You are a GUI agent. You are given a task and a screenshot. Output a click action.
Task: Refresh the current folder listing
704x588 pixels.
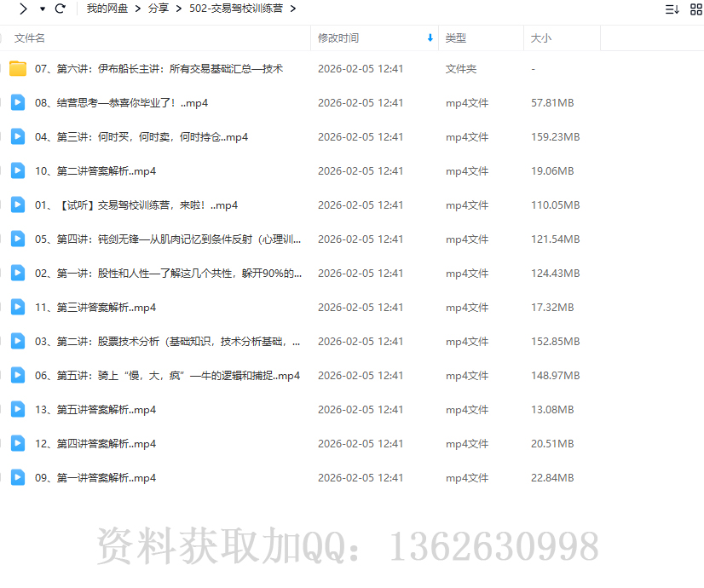pyautogui.click(x=60, y=9)
